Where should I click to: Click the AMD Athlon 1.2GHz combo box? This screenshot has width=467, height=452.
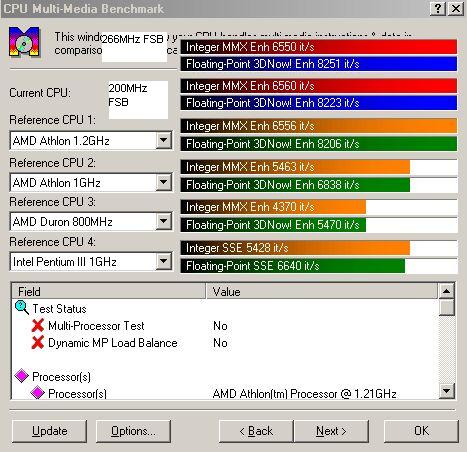coord(91,140)
